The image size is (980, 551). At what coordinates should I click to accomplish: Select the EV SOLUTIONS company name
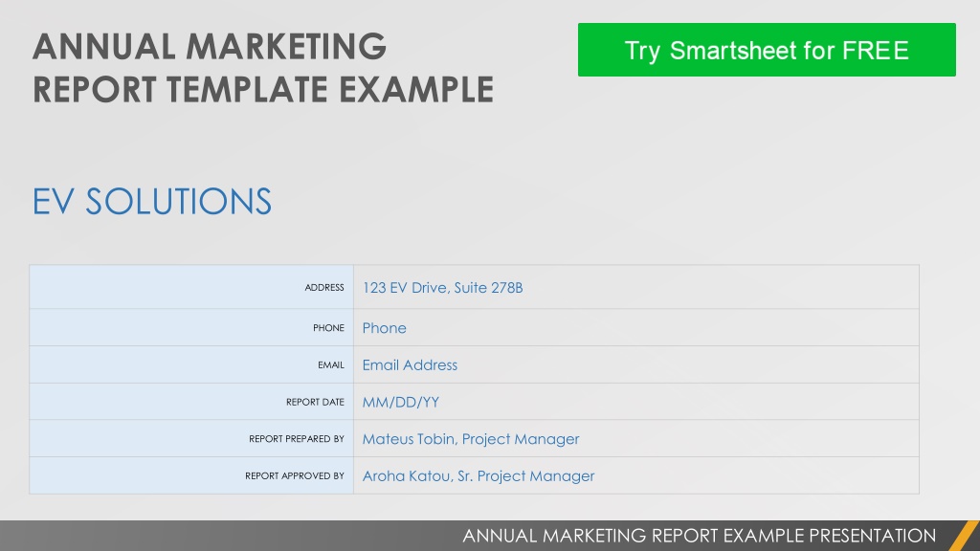pos(152,201)
